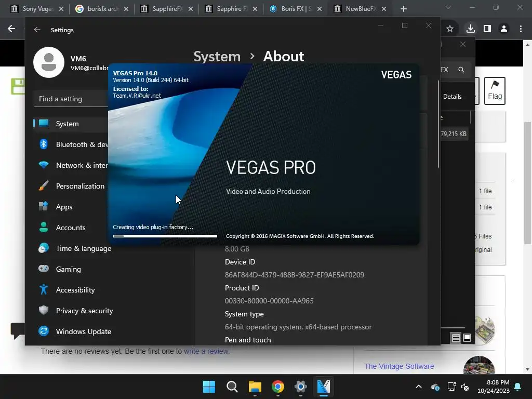
Task: Click the thumbnail view icon
Action: click(x=467, y=338)
